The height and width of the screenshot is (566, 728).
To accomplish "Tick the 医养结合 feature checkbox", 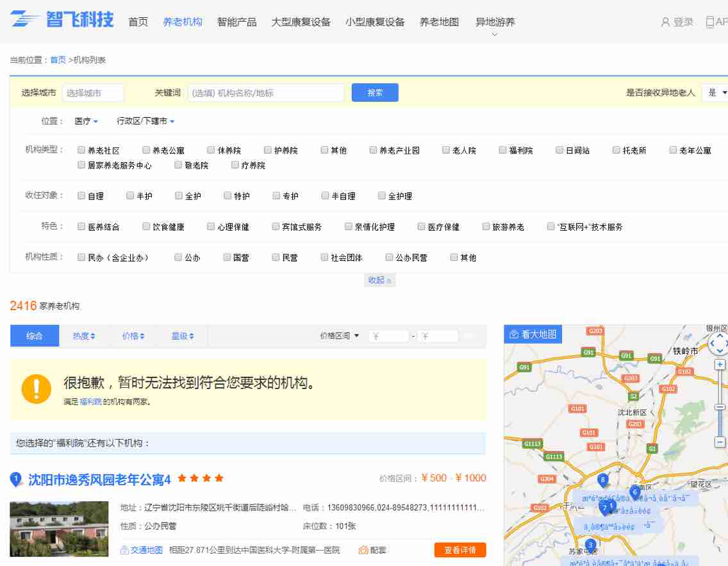I will point(81,226).
